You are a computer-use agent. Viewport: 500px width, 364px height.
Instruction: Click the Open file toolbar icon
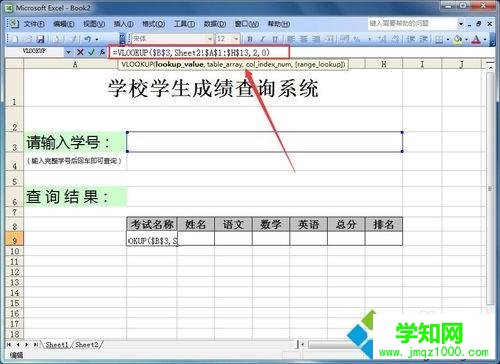point(28,39)
